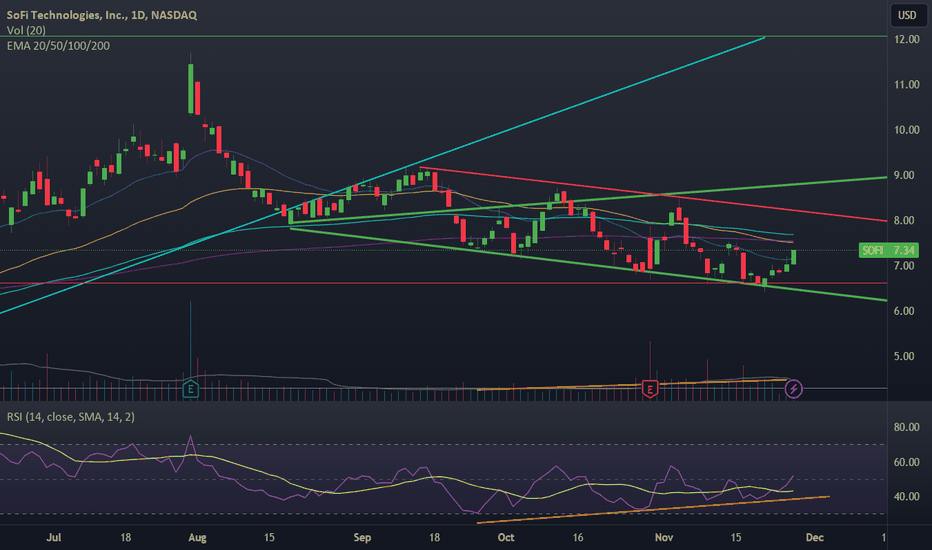Click the 40.00 RSI axis label
932x550 pixels.
906,496
